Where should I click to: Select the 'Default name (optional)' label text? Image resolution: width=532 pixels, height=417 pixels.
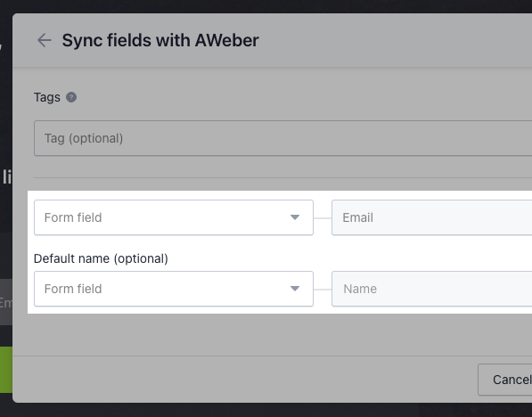click(x=101, y=258)
